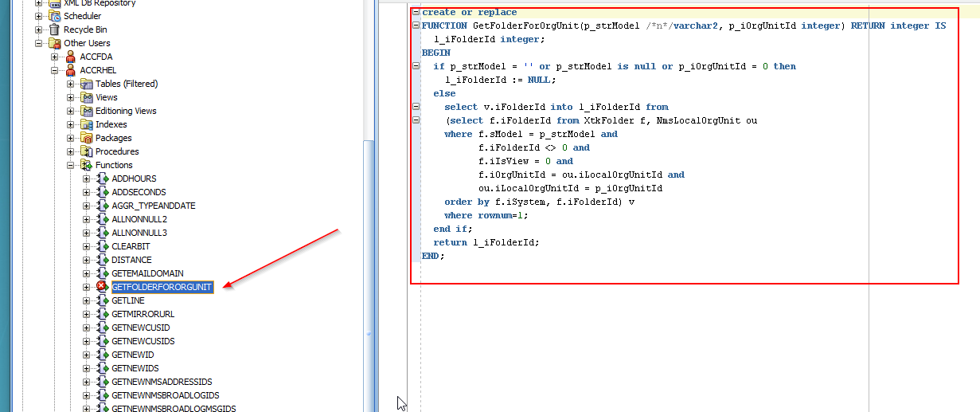Viewport: 980px width, 412px height.
Task: Expand the ADDHOURS function node
Action: click(87, 179)
